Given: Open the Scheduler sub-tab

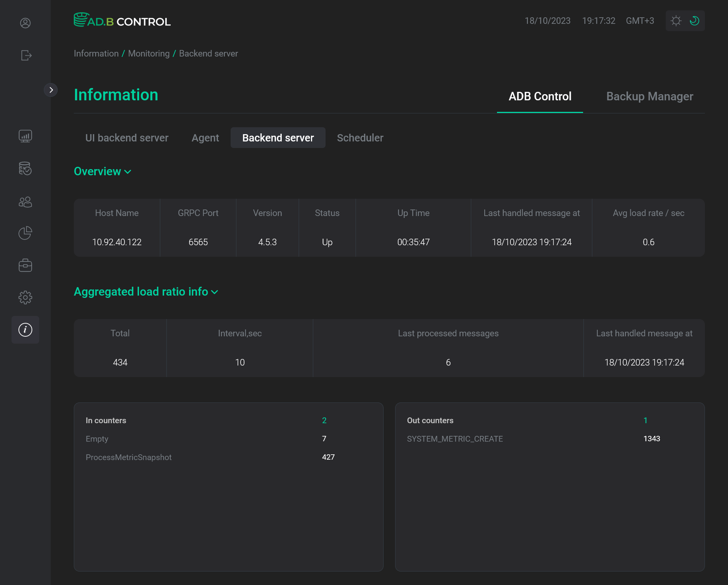Looking at the screenshot, I should (360, 138).
